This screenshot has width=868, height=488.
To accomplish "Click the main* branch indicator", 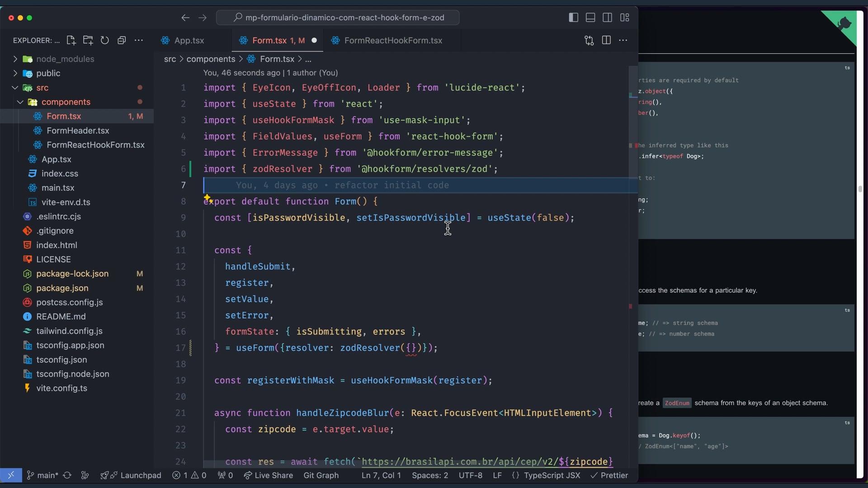I will (x=42, y=475).
